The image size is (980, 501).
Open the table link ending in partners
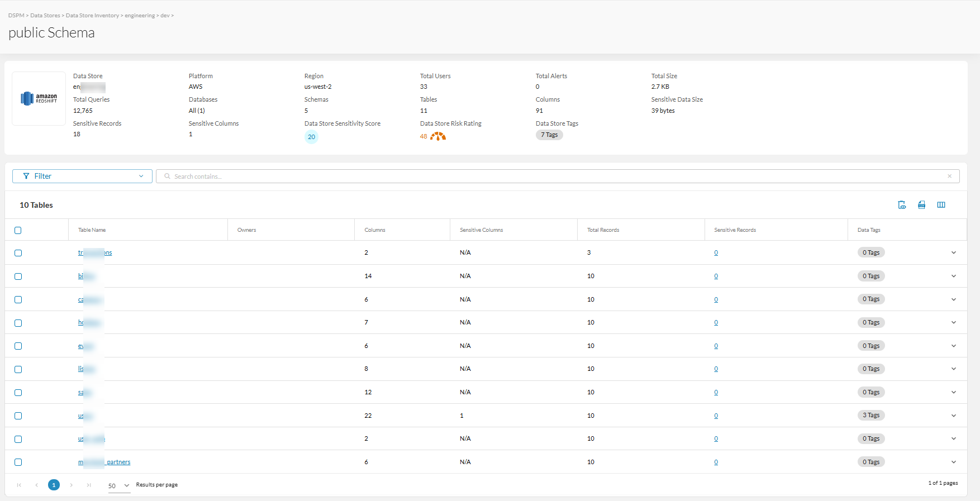pos(104,462)
